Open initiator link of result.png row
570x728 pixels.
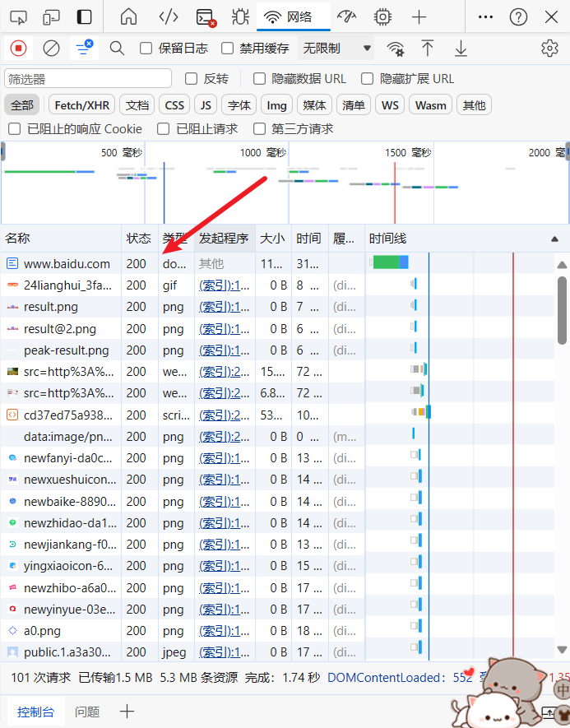pyautogui.click(x=225, y=307)
